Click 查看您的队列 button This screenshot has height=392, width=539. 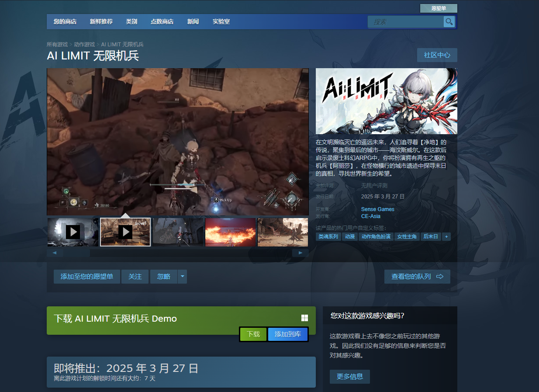(417, 277)
